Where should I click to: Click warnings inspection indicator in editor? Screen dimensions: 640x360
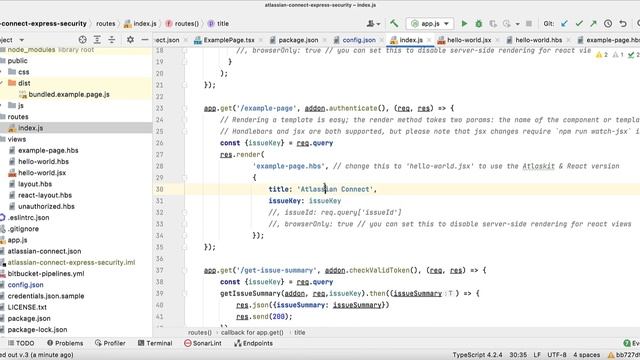coord(602,55)
